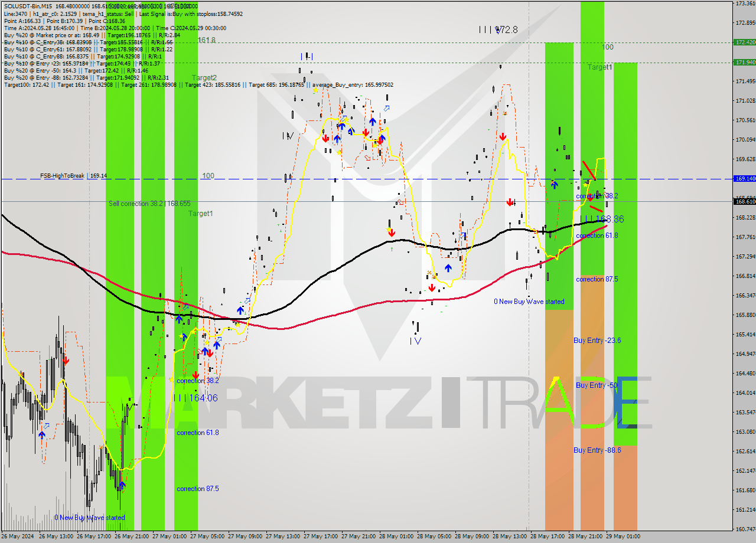Click the 'I I I 168.36' wave label

602,219
